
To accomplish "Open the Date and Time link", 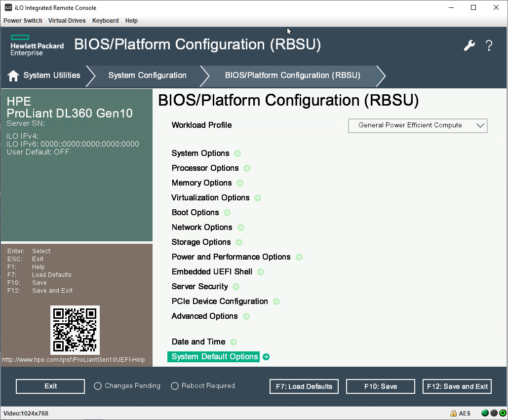I will [198, 342].
